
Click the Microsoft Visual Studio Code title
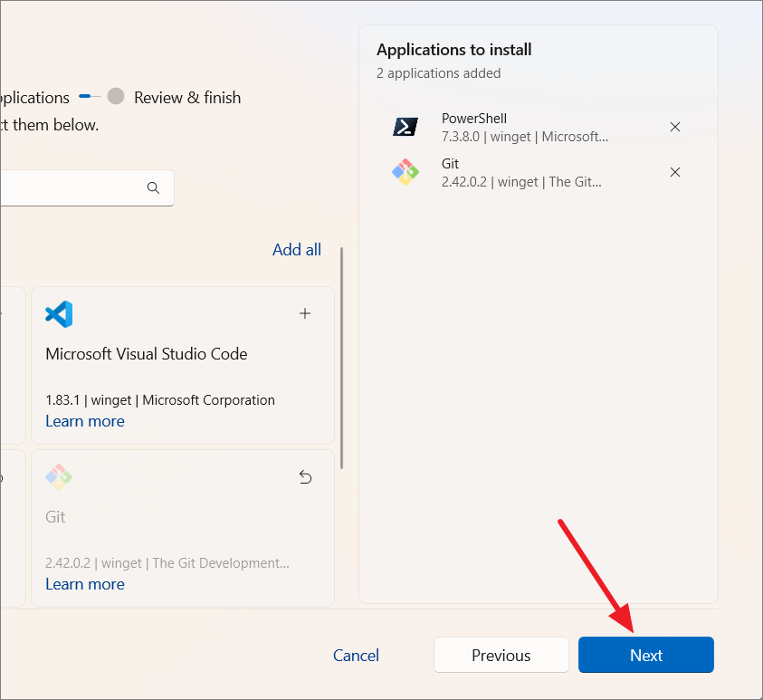(x=147, y=354)
